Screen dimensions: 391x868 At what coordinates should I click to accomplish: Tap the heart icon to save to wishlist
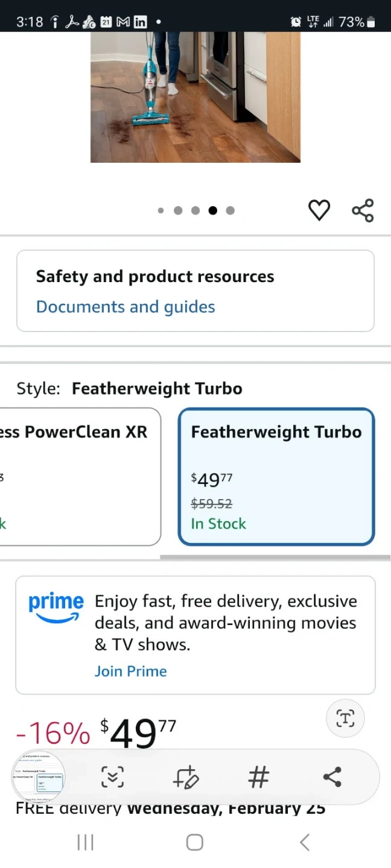pos(319,210)
